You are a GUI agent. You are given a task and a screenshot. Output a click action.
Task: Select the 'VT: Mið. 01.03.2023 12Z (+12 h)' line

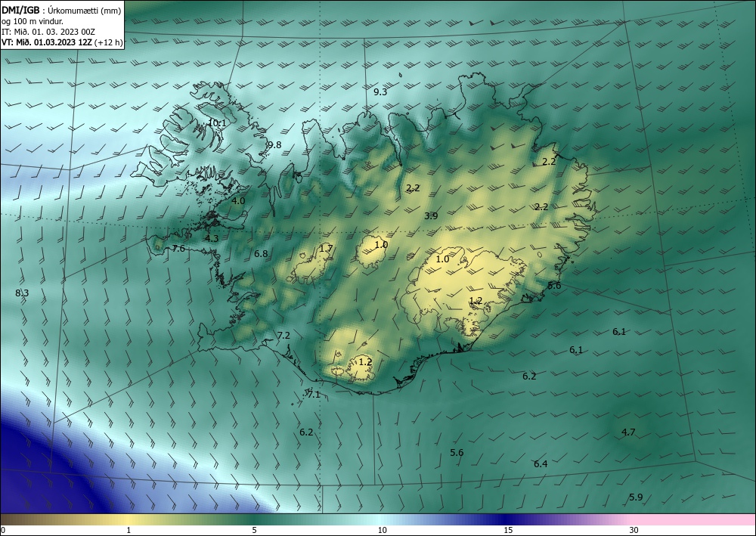pos(62,42)
